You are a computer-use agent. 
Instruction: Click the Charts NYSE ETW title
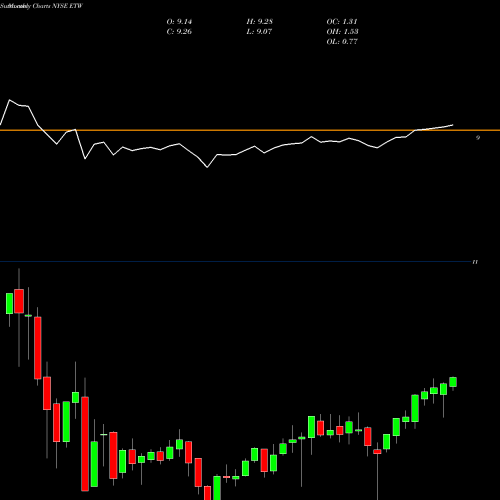coord(57,6)
